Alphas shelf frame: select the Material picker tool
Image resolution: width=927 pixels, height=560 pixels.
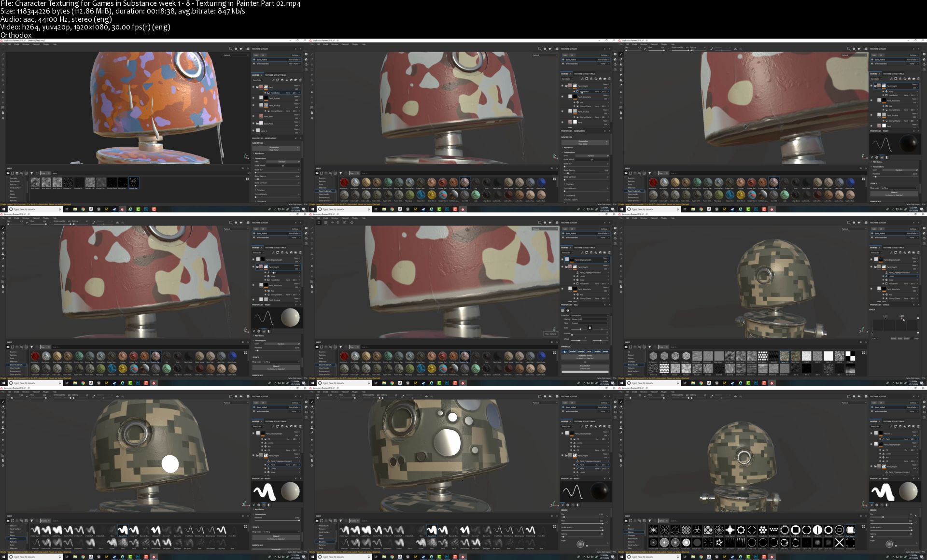tap(621, 433)
